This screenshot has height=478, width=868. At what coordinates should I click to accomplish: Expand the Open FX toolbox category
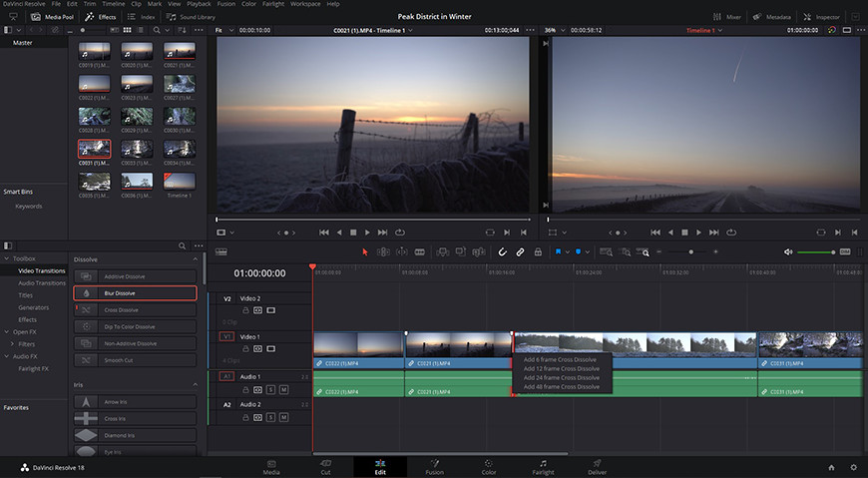7,331
